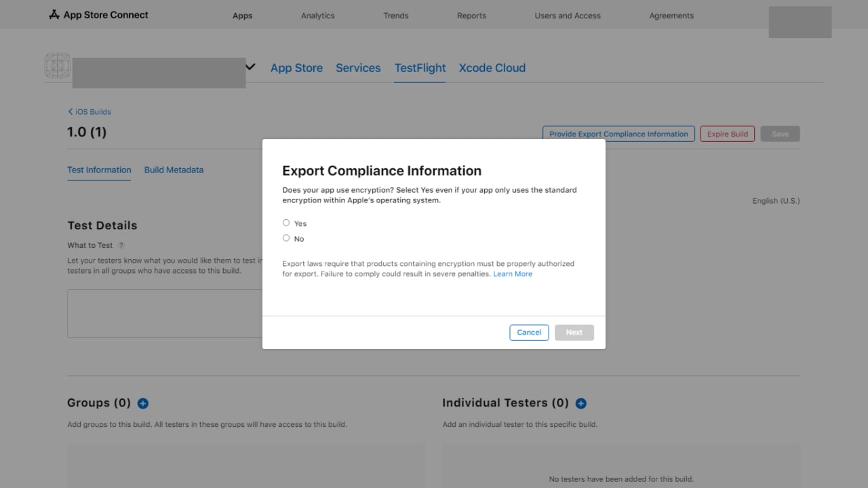868x488 pixels.
Task: Cancel the Export Compliance dialog
Action: coord(529,333)
